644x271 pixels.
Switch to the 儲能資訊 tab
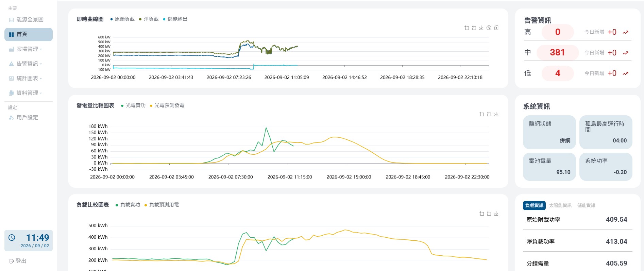(x=586, y=205)
